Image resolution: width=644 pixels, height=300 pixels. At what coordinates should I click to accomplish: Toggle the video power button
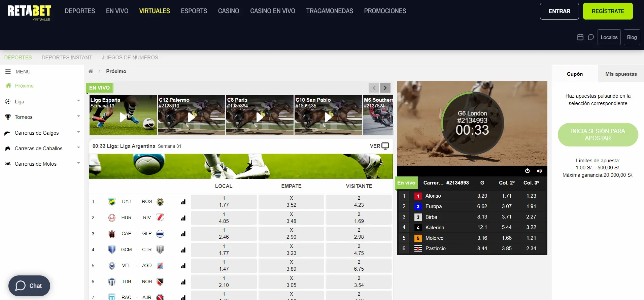[x=527, y=171]
